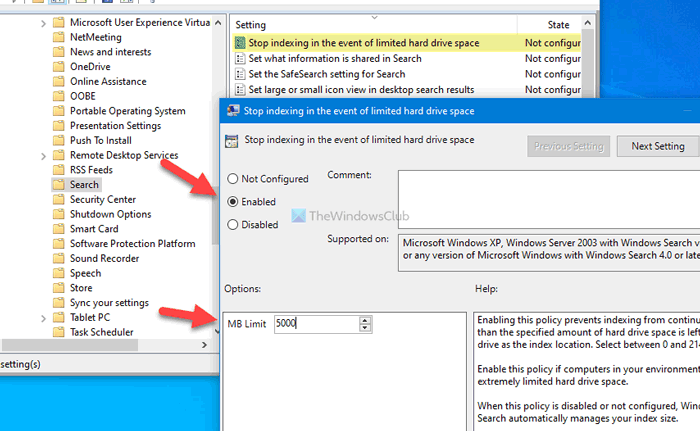The image size is (700, 431).
Task: Click the OOBE folder icon
Action: pyautogui.click(x=58, y=96)
